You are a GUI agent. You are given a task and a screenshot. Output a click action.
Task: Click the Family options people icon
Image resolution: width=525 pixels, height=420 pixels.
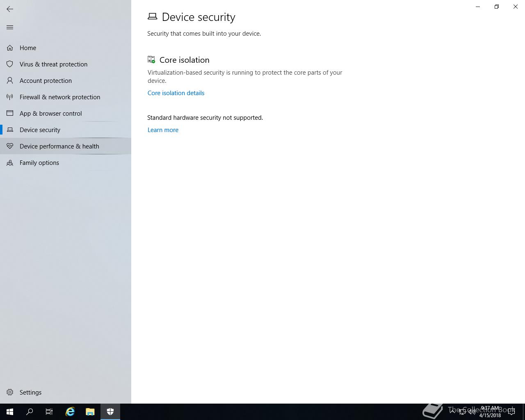tap(10, 163)
